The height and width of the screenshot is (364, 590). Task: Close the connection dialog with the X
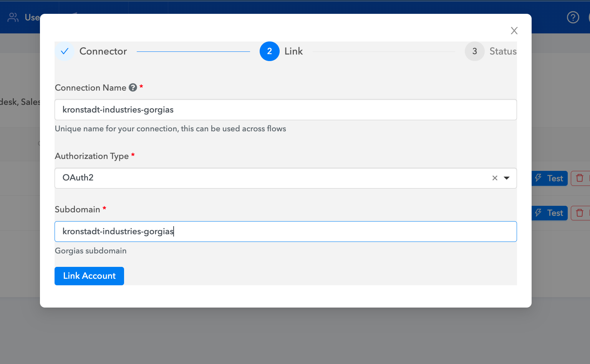(x=514, y=31)
